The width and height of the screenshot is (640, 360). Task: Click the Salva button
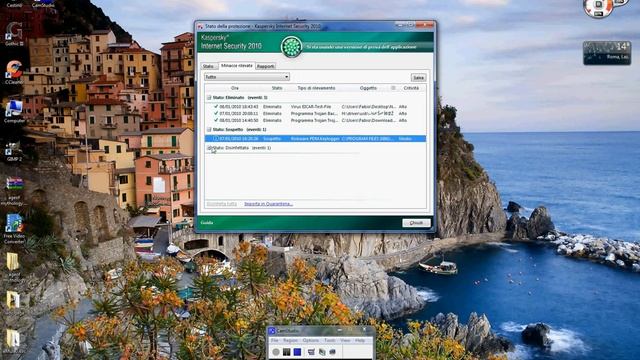[x=418, y=77]
